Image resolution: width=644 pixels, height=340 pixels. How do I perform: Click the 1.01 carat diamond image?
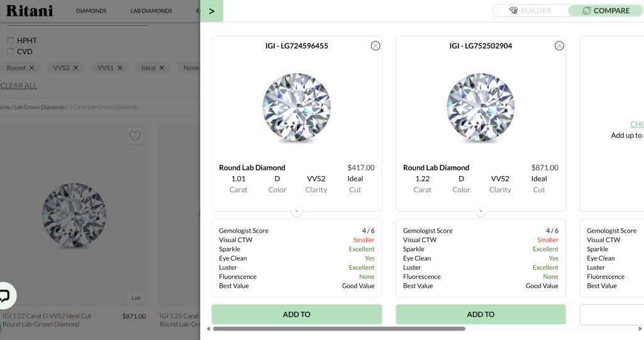[x=297, y=108]
